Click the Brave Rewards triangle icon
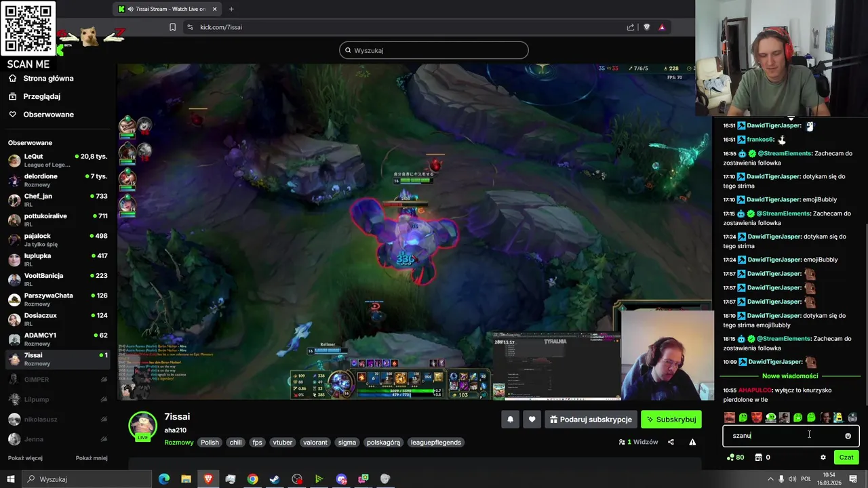 [x=661, y=27]
